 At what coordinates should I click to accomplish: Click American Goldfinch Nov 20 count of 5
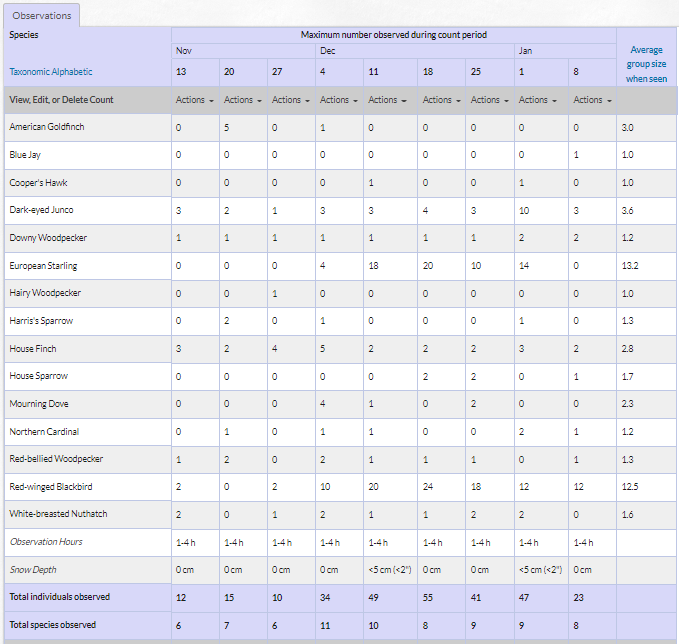[226, 128]
